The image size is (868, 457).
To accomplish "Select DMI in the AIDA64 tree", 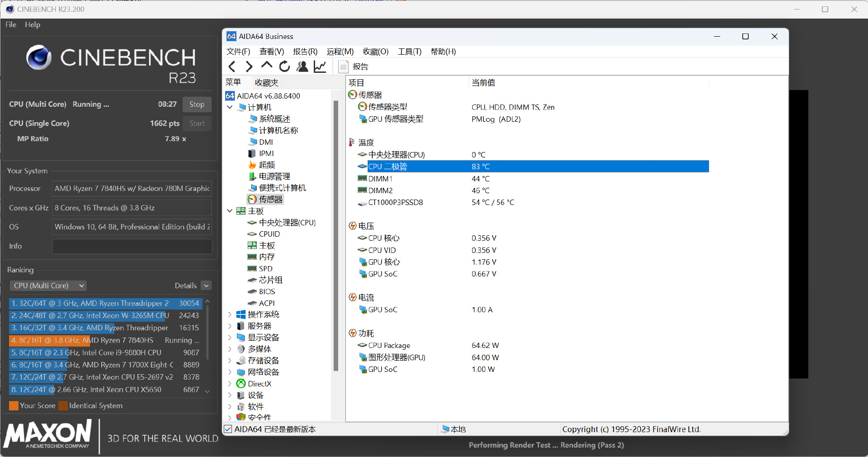I will click(x=261, y=142).
